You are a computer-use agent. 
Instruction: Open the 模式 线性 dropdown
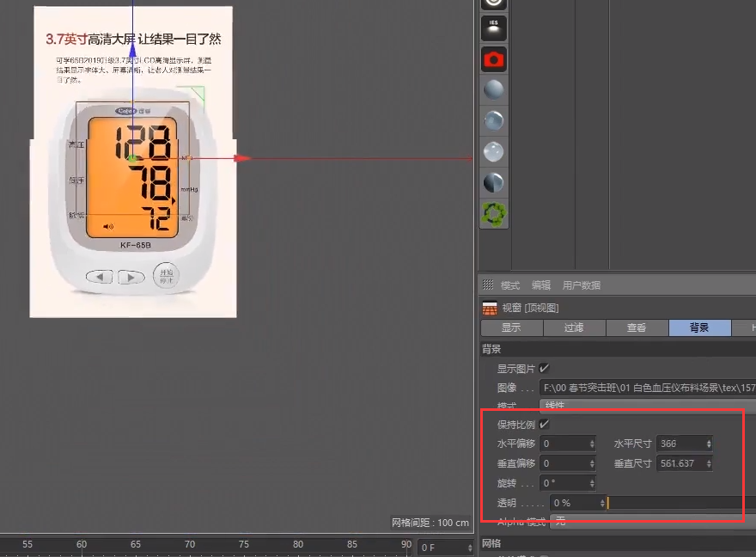coord(648,404)
